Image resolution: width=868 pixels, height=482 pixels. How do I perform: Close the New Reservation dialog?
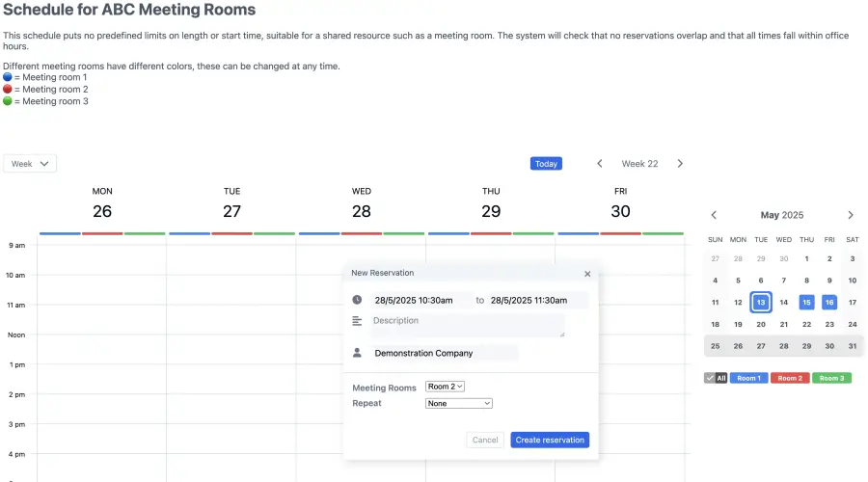[x=587, y=274]
